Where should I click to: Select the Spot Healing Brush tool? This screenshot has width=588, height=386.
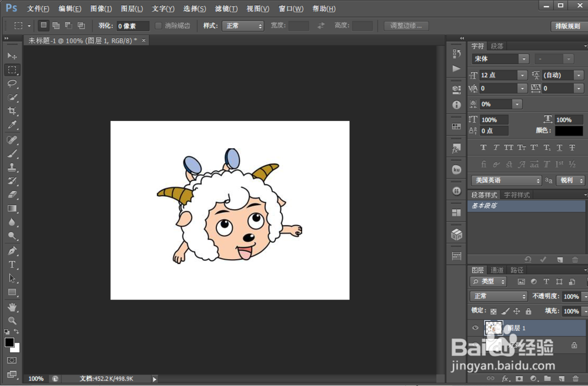tap(12, 140)
